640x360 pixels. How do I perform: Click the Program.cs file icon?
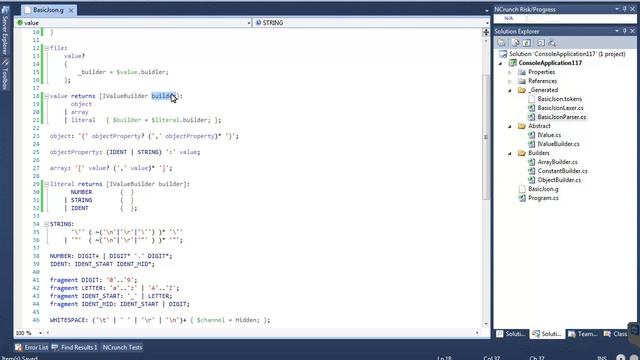click(x=522, y=198)
